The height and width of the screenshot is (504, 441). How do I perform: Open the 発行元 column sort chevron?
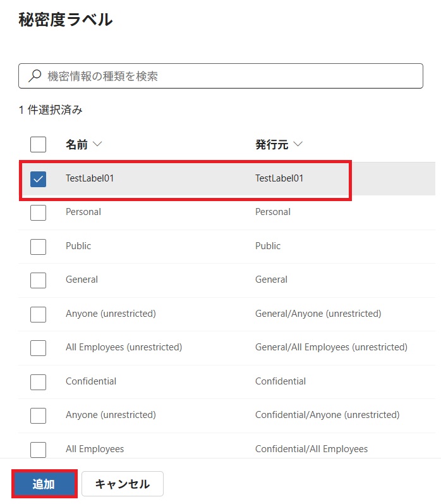[298, 145]
